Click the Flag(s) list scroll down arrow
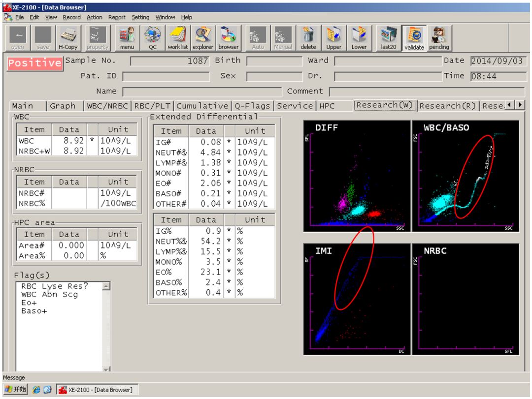532x399 pixels. point(106,369)
